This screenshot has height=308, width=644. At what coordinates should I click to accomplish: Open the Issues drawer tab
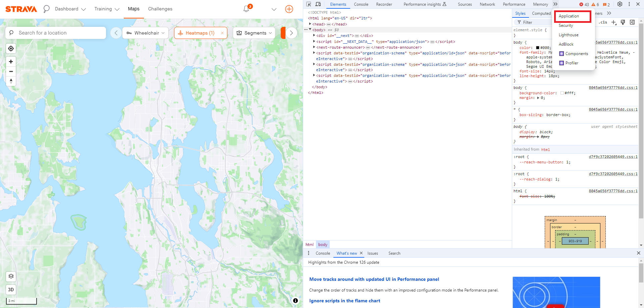pos(373,253)
